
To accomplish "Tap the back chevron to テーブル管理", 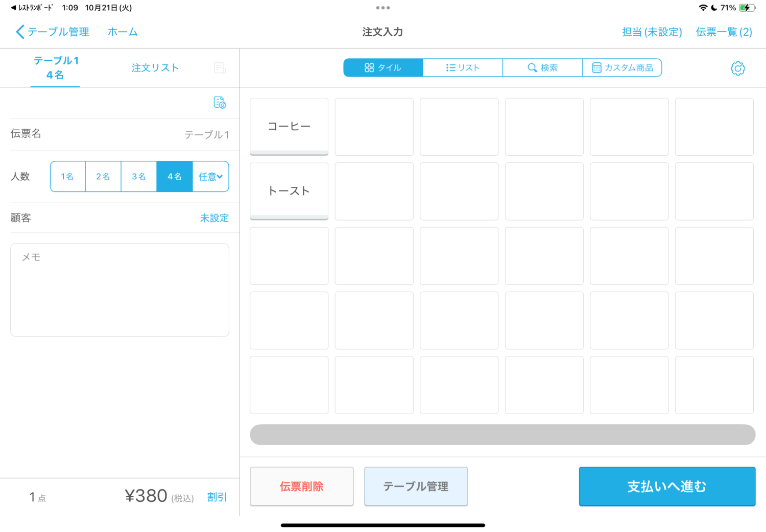I will pos(20,32).
